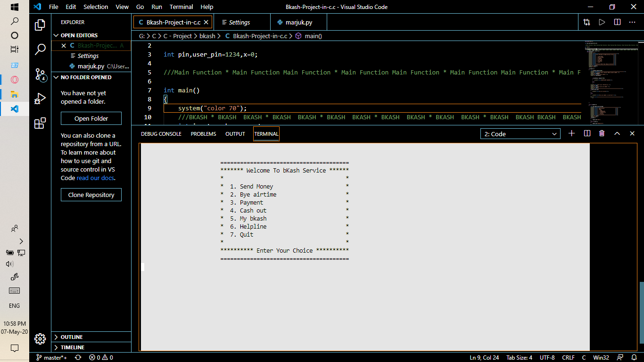Create a new terminal with plus icon
This screenshot has height=362, width=644.
(572, 133)
